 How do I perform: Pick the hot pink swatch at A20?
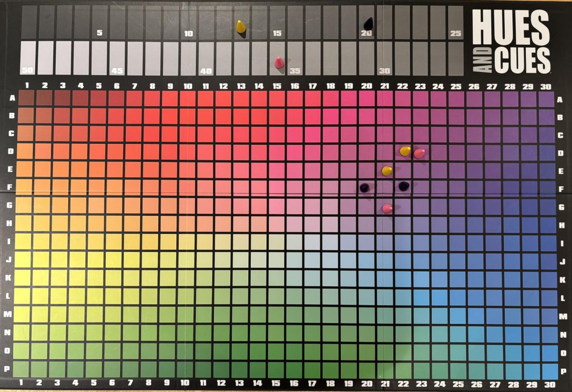pos(367,98)
